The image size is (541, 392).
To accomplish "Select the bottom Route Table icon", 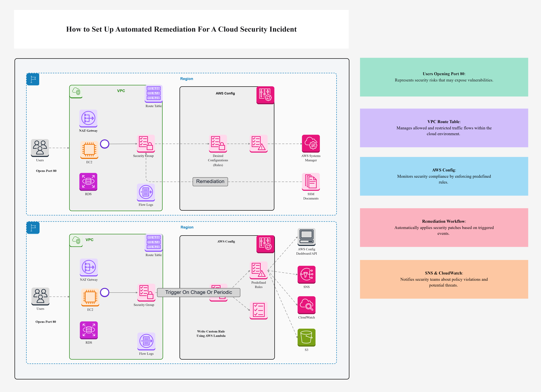I will 154,243.
